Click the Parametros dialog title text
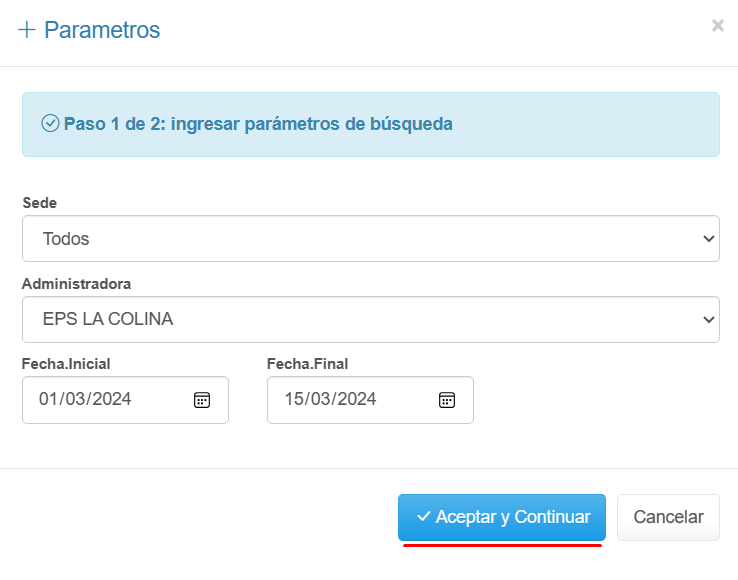 pyautogui.click(x=102, y=30)
